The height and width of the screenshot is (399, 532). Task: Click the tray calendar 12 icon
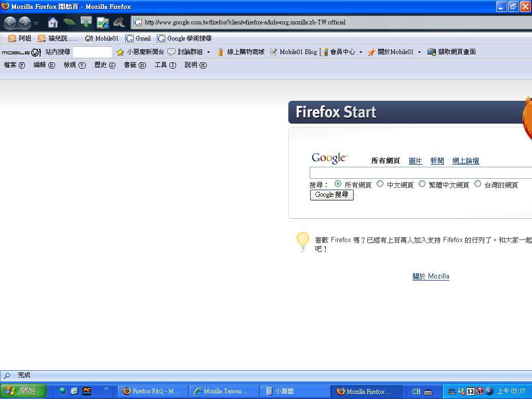471,391
